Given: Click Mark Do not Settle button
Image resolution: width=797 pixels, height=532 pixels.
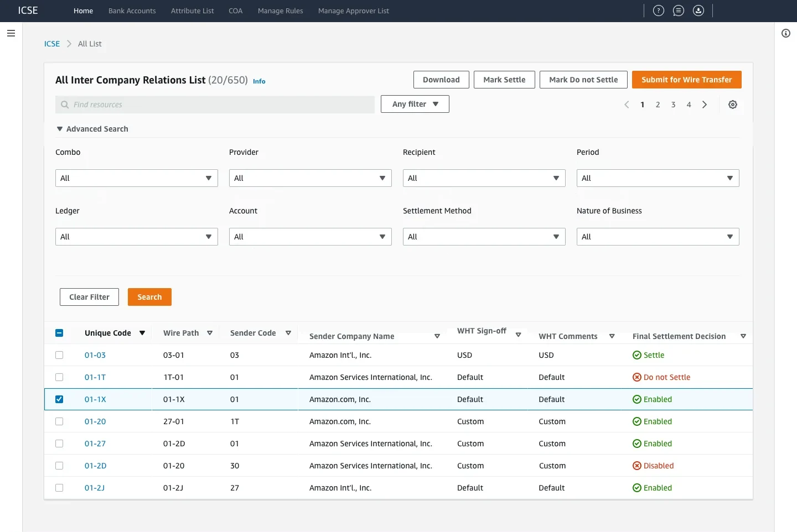Looking at the screenshot, I should click(x=583, y=80).
